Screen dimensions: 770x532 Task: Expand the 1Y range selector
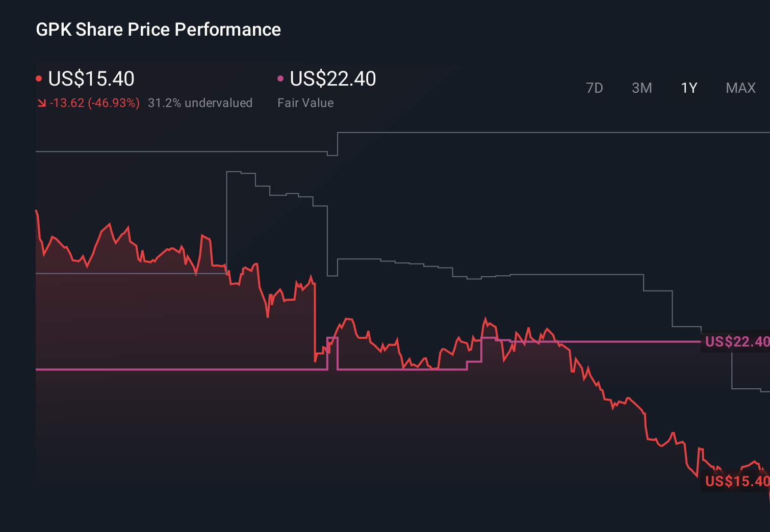point(688,88)
